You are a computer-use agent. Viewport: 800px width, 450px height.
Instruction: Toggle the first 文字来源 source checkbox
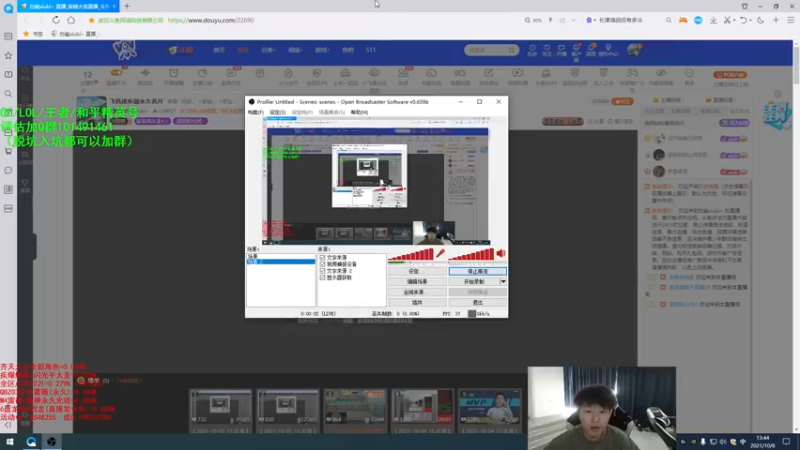point(322,258)
